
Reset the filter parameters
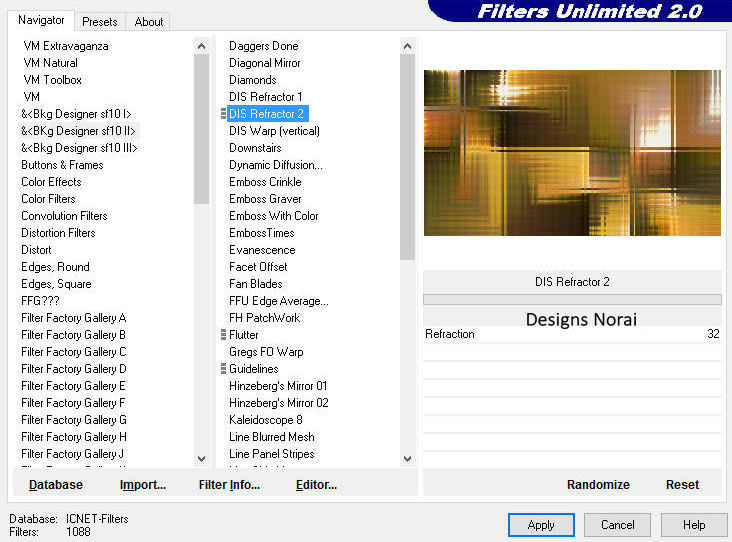(682, 484)
